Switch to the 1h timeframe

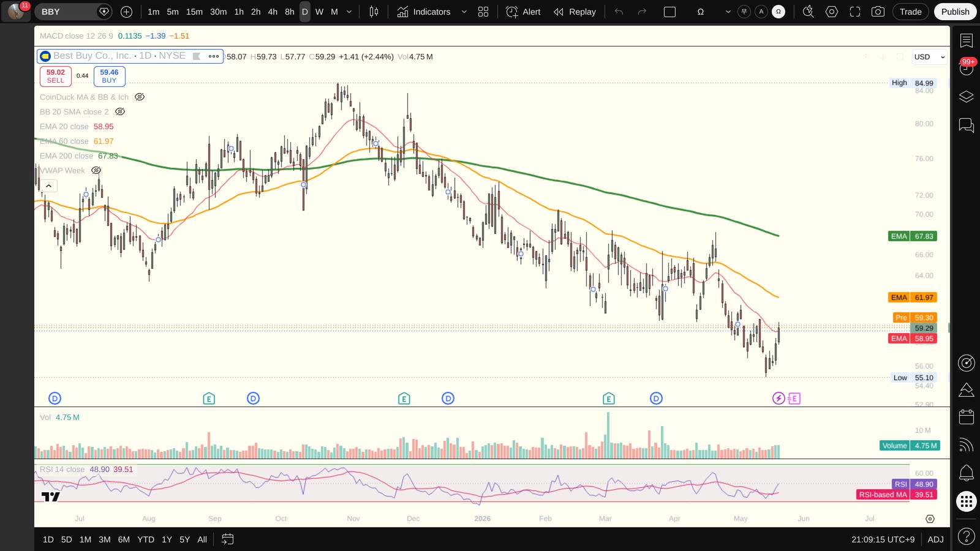tap(239, 12)
